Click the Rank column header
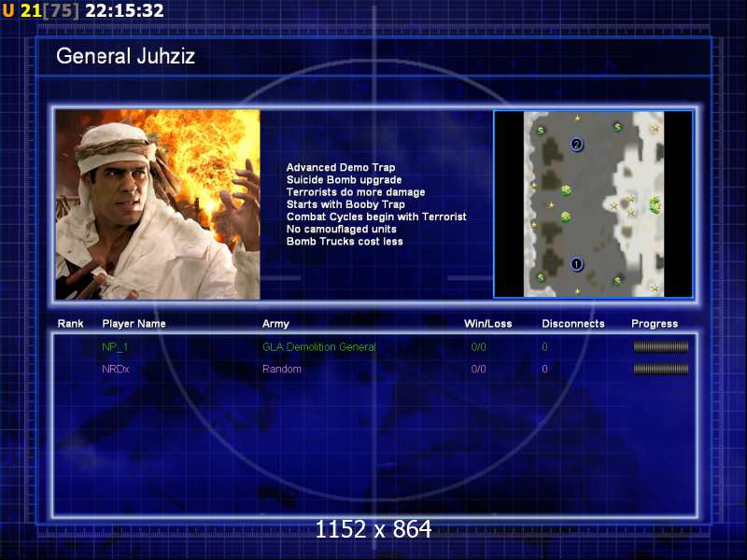 click(x=71, y=324)
